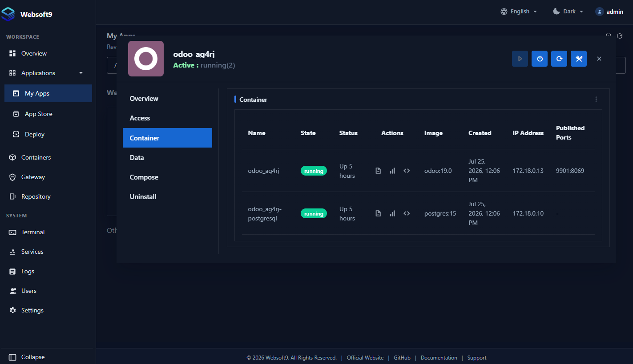Click the running badge for odoo_ag4rj

pos(314,171)
